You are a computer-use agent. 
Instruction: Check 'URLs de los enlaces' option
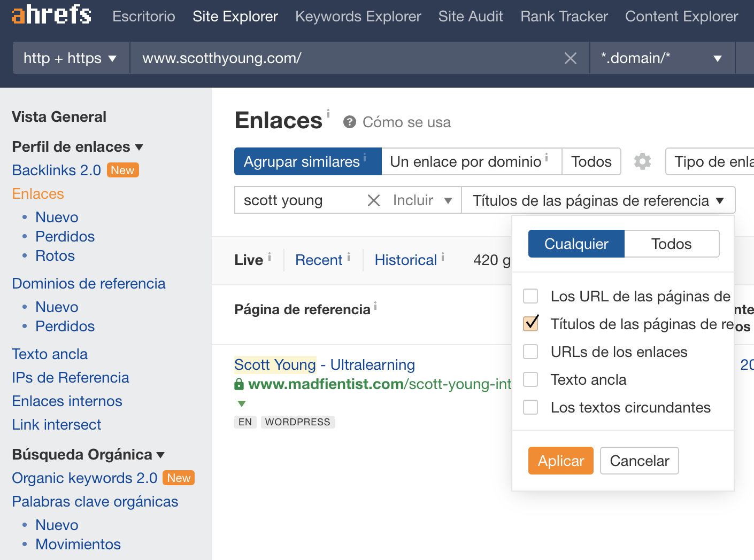tap(530, 352)
